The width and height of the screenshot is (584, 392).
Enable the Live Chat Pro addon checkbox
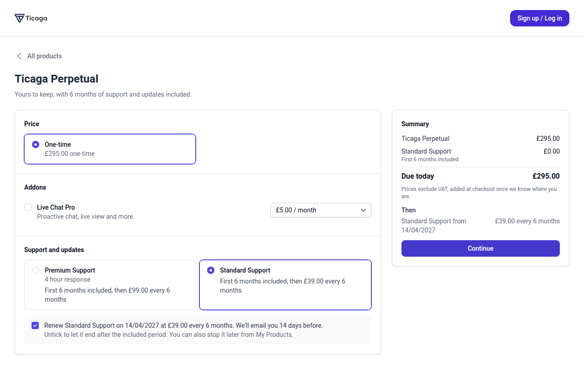[x=28, y=207]
